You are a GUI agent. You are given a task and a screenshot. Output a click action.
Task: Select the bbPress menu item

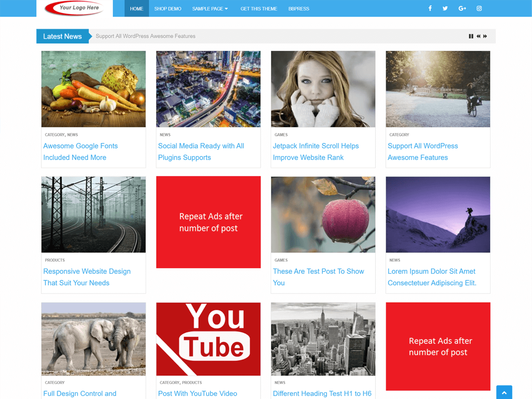tap(299, 9)
